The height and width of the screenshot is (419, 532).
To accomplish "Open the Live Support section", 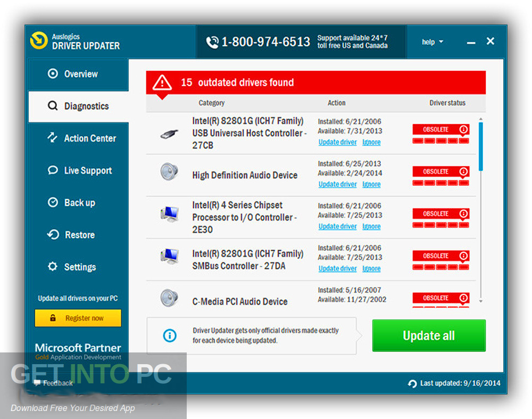I will [x=79, y=170].
